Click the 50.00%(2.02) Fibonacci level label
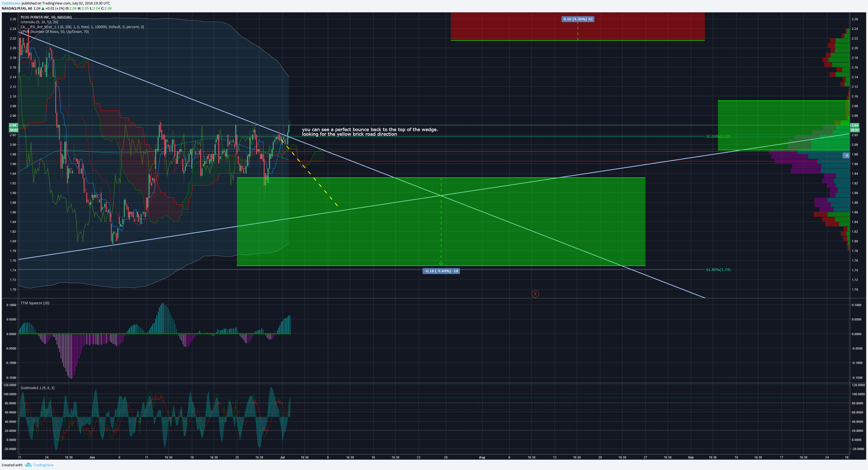This screenshot has width=868, height=470. 718,137
